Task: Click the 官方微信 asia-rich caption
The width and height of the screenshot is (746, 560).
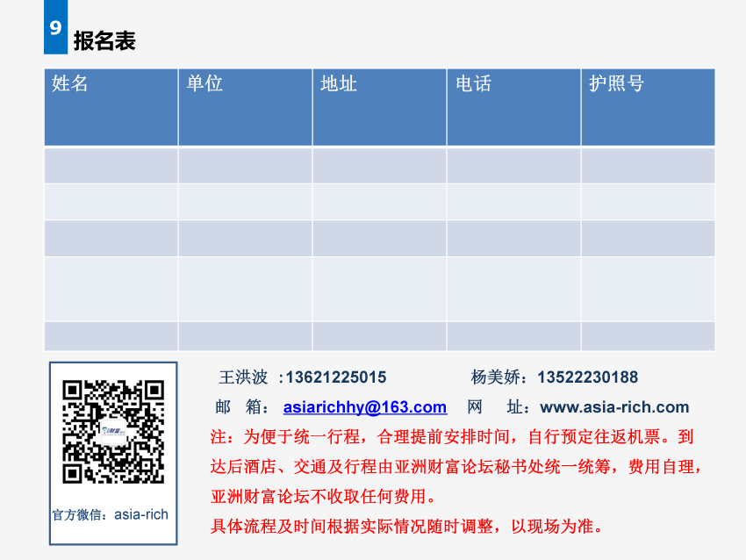Action: tap(110, 514)
